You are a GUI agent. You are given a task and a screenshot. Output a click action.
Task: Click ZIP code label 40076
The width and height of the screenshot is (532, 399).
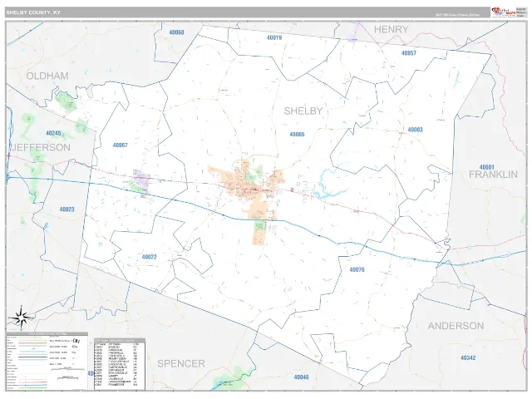coord(357,269)
